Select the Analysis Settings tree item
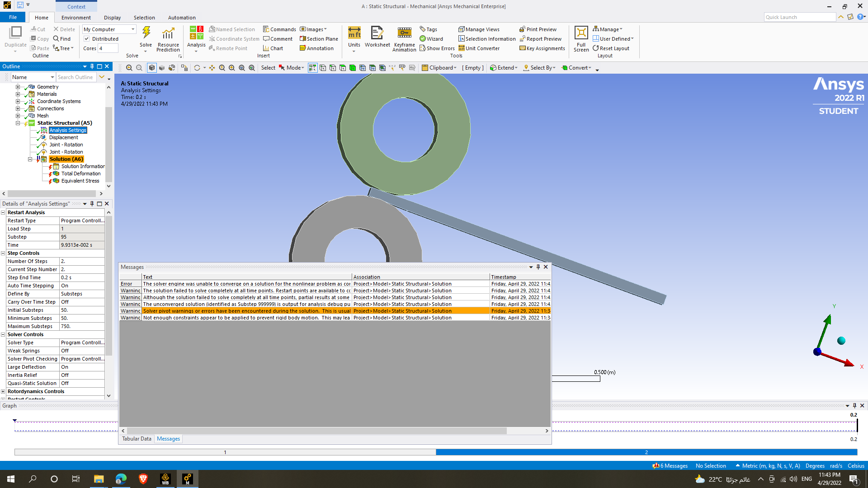The image size is (868, 488). pyautogui.click(x=68, y=130)
